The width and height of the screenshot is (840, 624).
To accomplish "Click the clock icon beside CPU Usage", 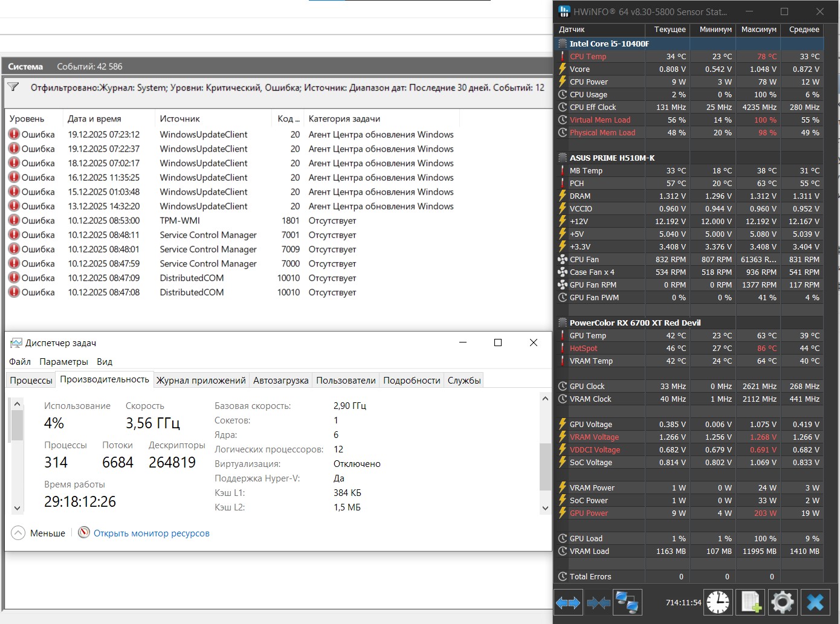I will 563,94.
